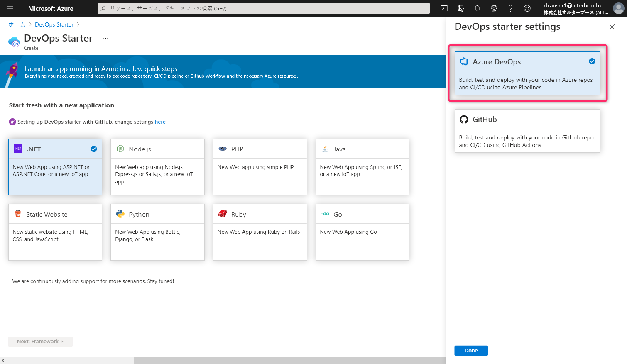This screenshot has width=627, height=364.
Task: Choose the GitHub option in settings
Action: [x=527, y=131]
